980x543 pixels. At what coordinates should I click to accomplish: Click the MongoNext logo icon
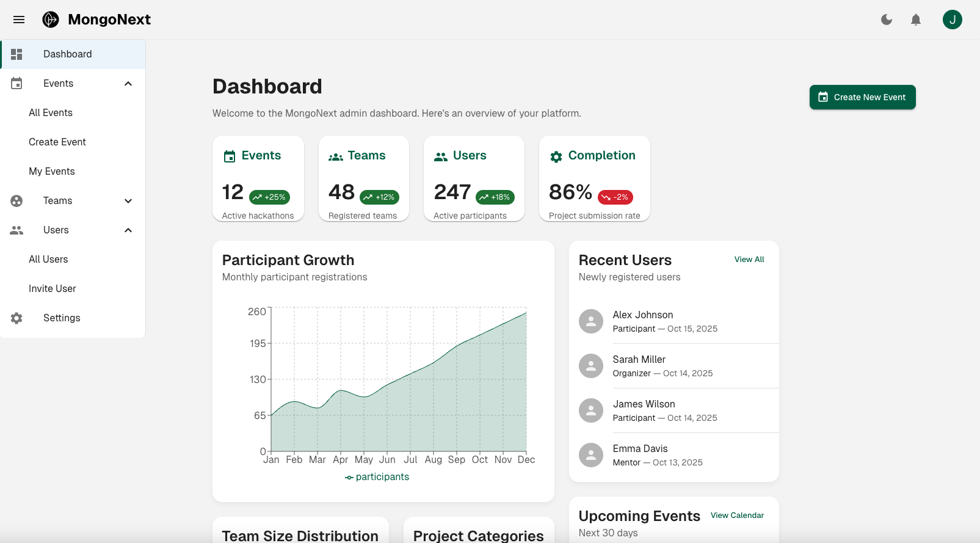[51, 20]
